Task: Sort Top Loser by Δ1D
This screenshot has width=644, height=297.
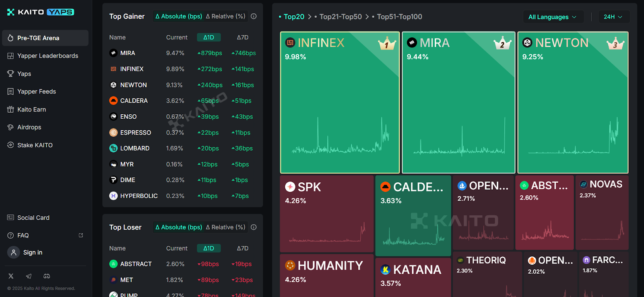Action: click(208, 248)
